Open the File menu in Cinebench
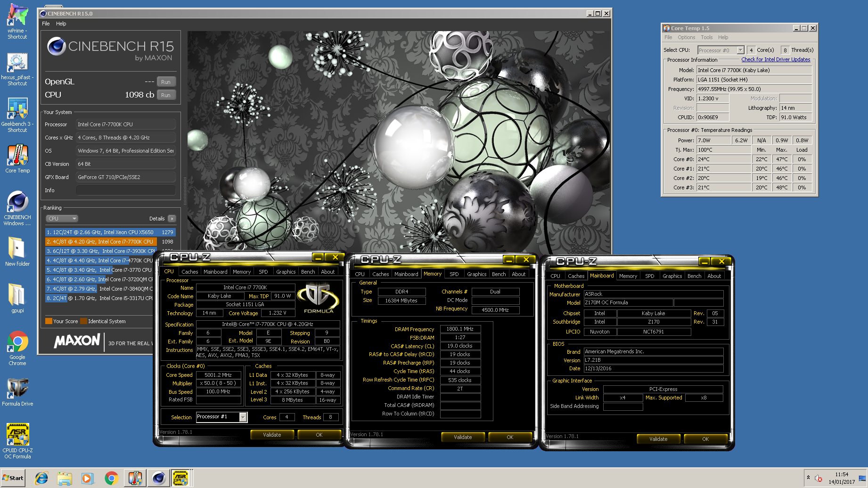This screenshot has height=488, width=868. [46, 24]
